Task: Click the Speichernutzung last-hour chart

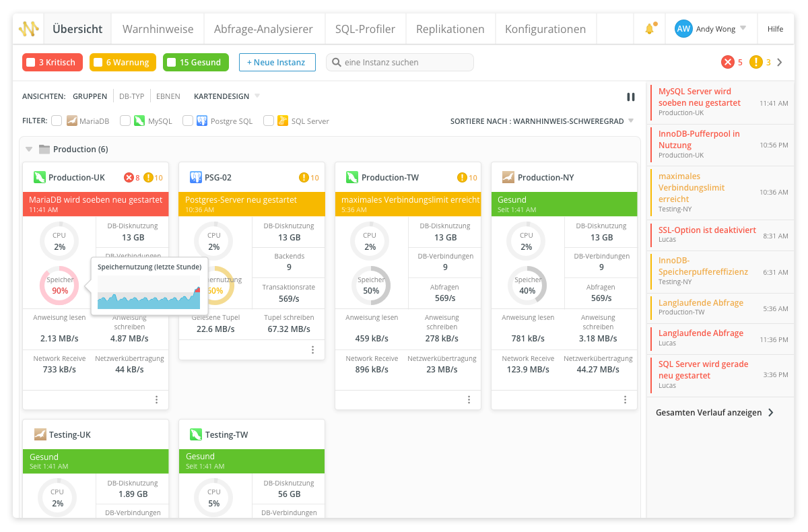Action: [x=149, y=292]
